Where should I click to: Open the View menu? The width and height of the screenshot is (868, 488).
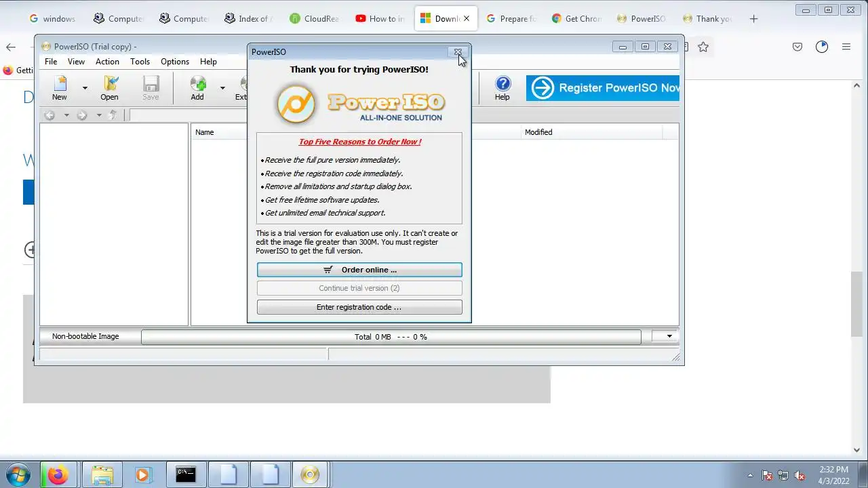[76, 62]
